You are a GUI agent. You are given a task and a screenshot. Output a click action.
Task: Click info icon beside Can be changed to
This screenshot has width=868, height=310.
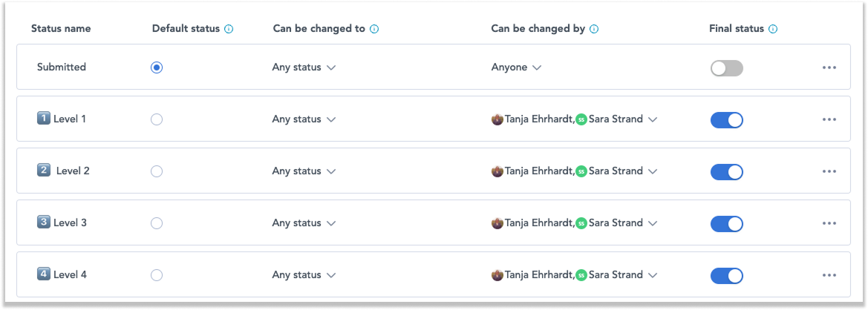pos(374,30)
